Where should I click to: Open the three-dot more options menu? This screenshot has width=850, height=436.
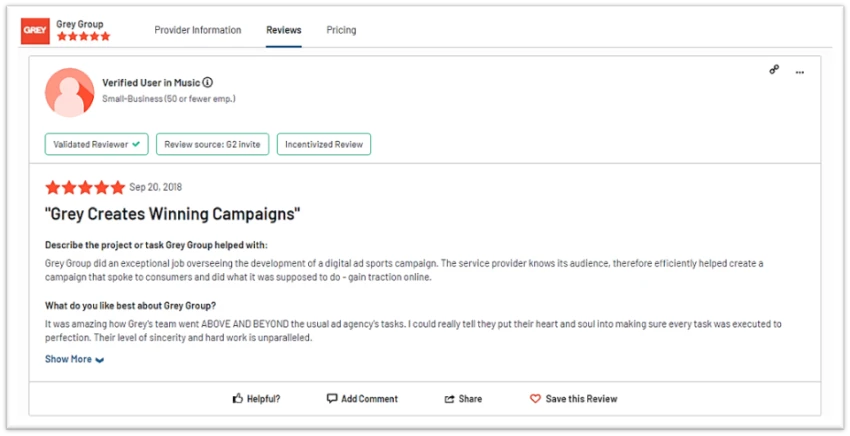coord(800,72)
